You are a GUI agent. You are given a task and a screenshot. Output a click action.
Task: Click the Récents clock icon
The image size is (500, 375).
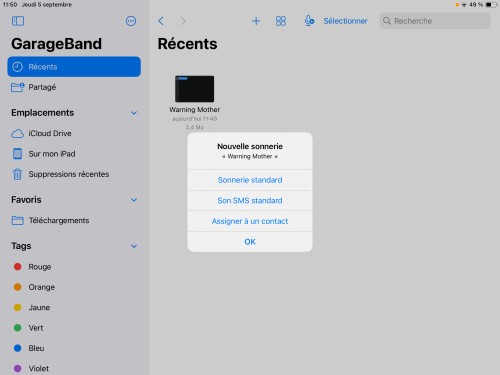click(x=17, y=67)
